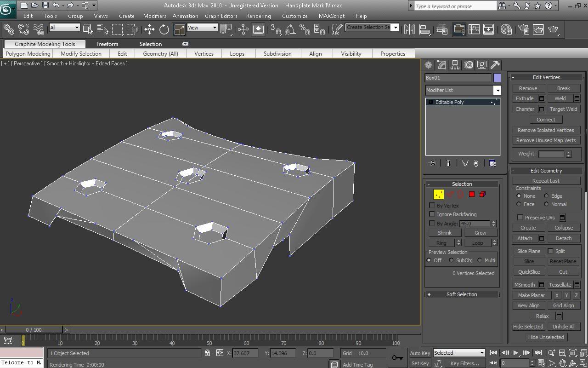Click the Render Setup icon
The width and height of the screenshot is (588, 368).
coord(524,29)
